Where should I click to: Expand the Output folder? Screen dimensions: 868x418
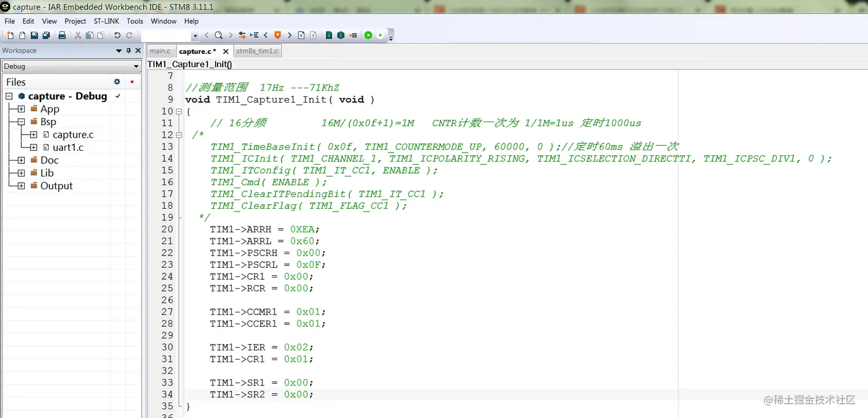point(21,186)
